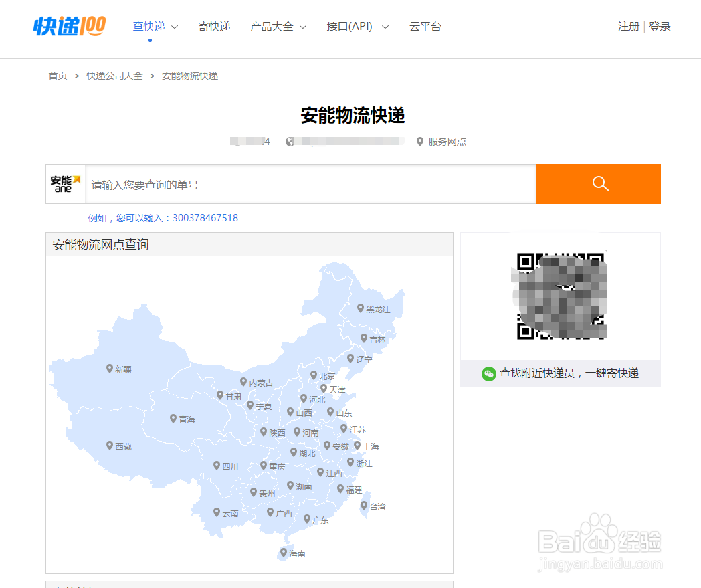Image resolution: width=701 pixels, height=588 pixels.
Task: Select the 辽宁 map pin
Action: [350, 358]
